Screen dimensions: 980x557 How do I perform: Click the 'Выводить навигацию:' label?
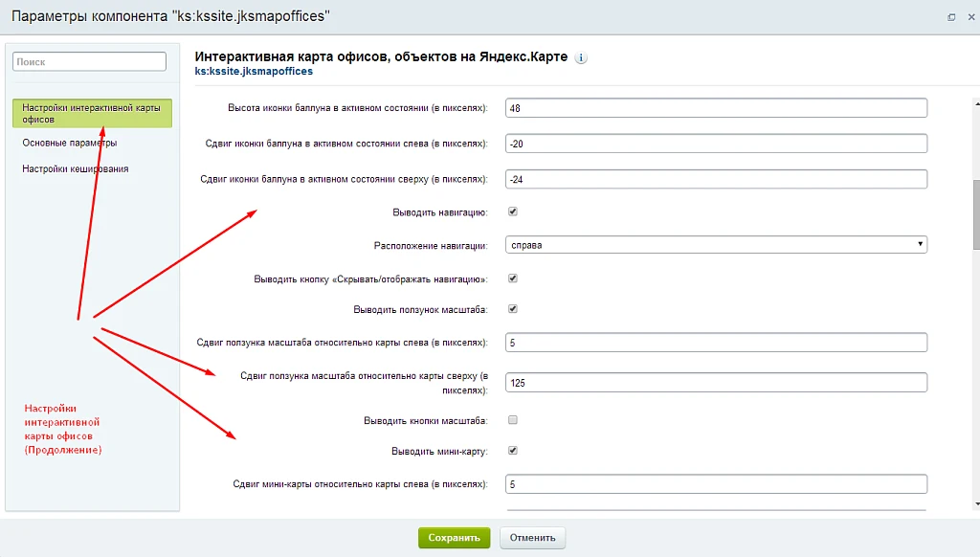pos(440,212)
